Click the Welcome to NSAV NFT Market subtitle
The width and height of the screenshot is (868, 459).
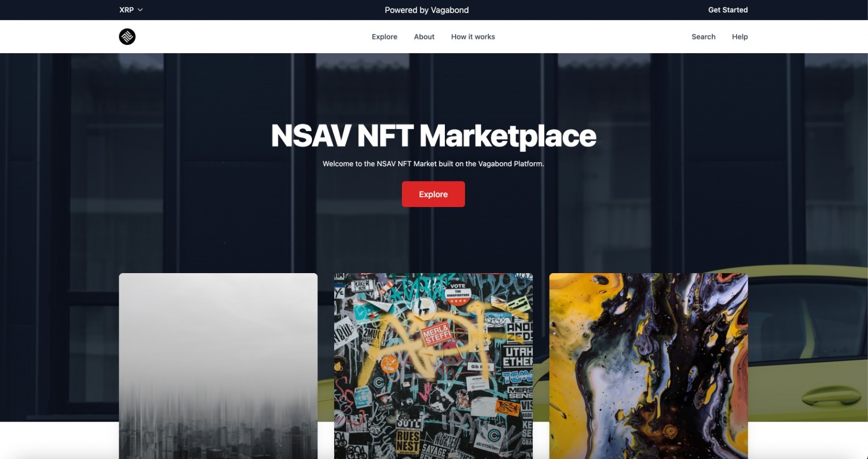point(433,164)
